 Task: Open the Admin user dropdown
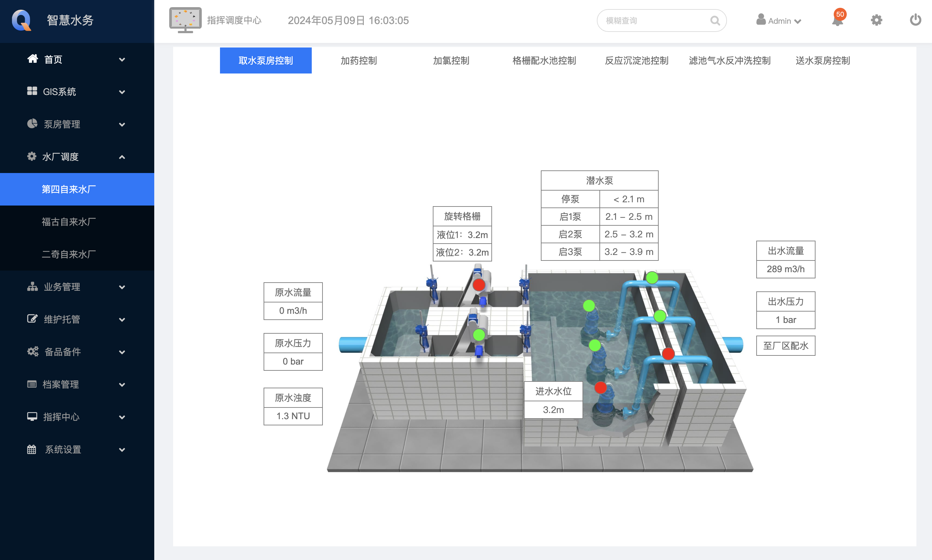[x=779, y=21]
